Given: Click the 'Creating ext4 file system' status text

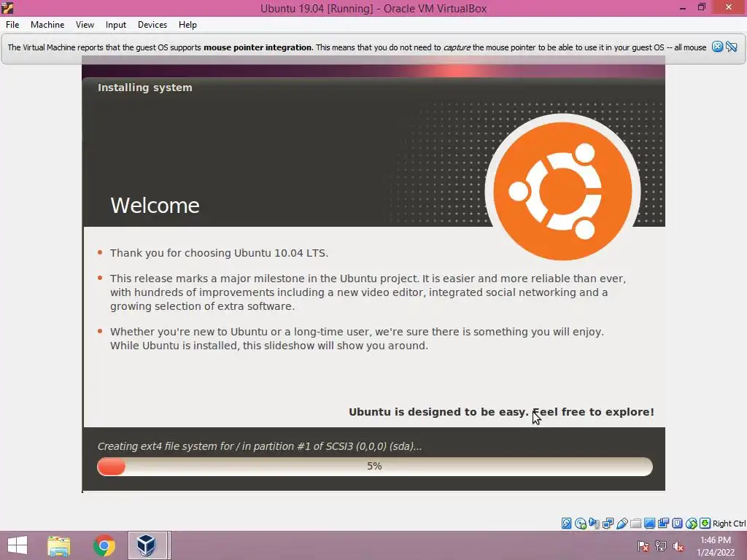Looking at the screenshot, I should click(x=260, y=446).
